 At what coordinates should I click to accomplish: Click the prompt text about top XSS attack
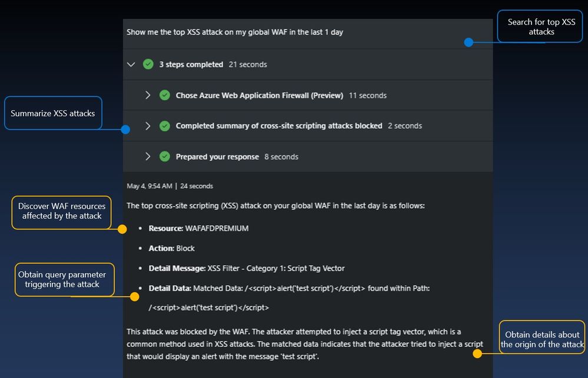tap(235, 32)
